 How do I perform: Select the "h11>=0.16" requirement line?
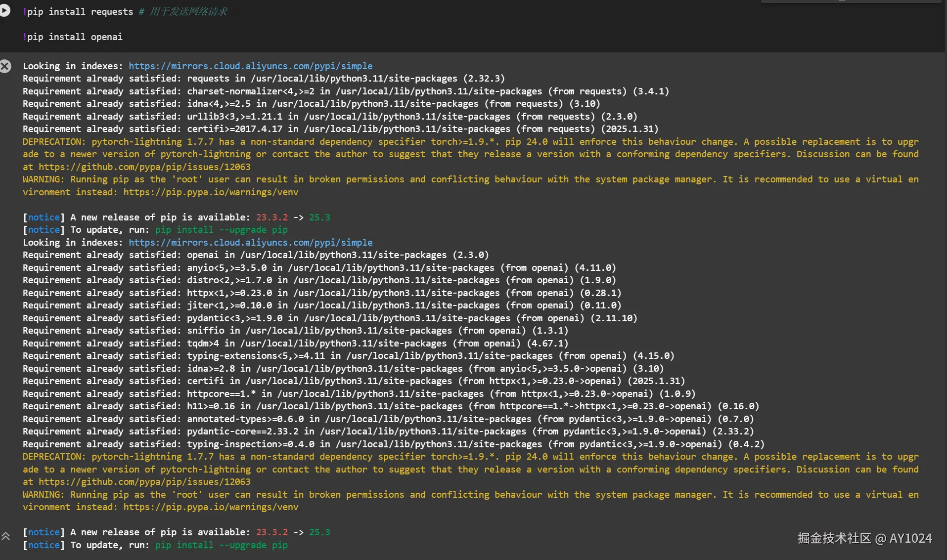(391, 406)
